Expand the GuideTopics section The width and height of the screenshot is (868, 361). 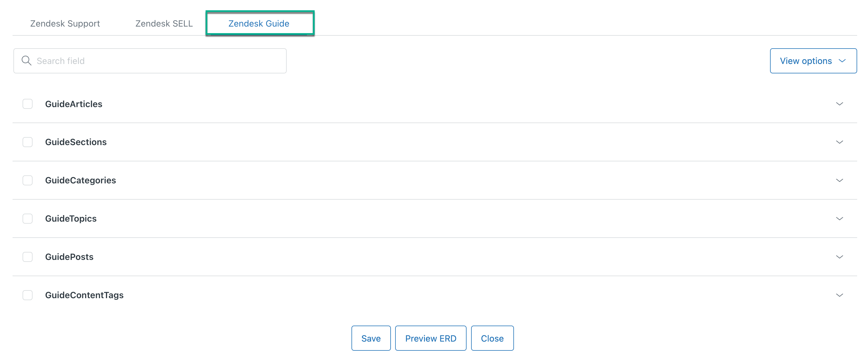839,218
